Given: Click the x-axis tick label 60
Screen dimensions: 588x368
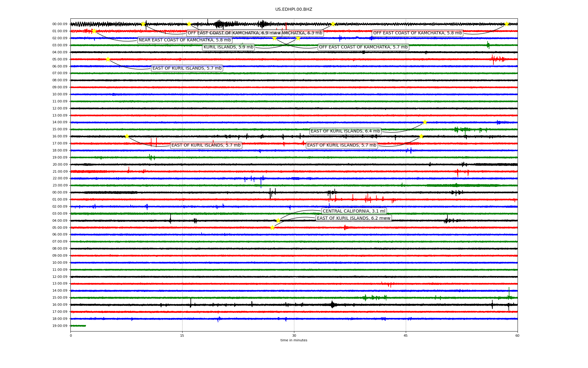Looking at the screenshot, I should [x=518, y=335].
